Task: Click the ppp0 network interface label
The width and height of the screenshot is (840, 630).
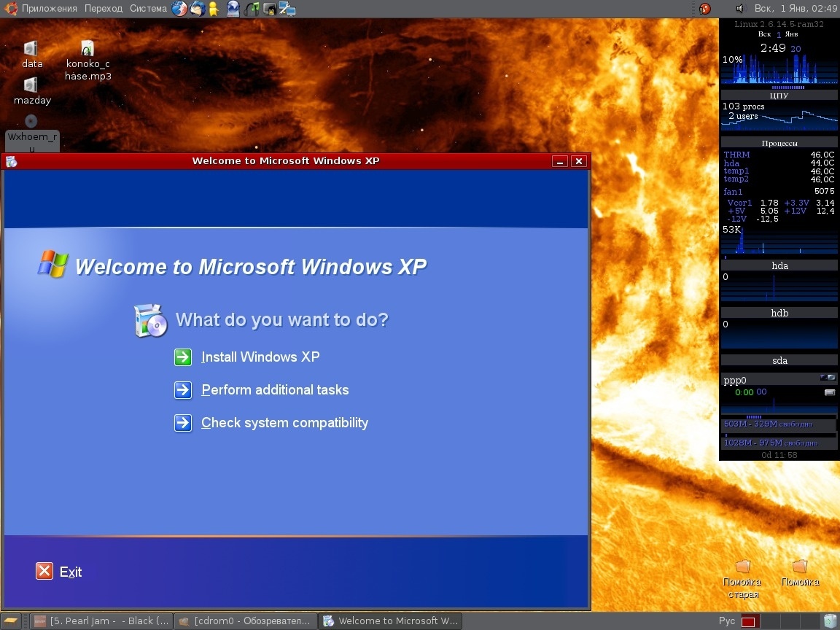Action: [734, 381]
